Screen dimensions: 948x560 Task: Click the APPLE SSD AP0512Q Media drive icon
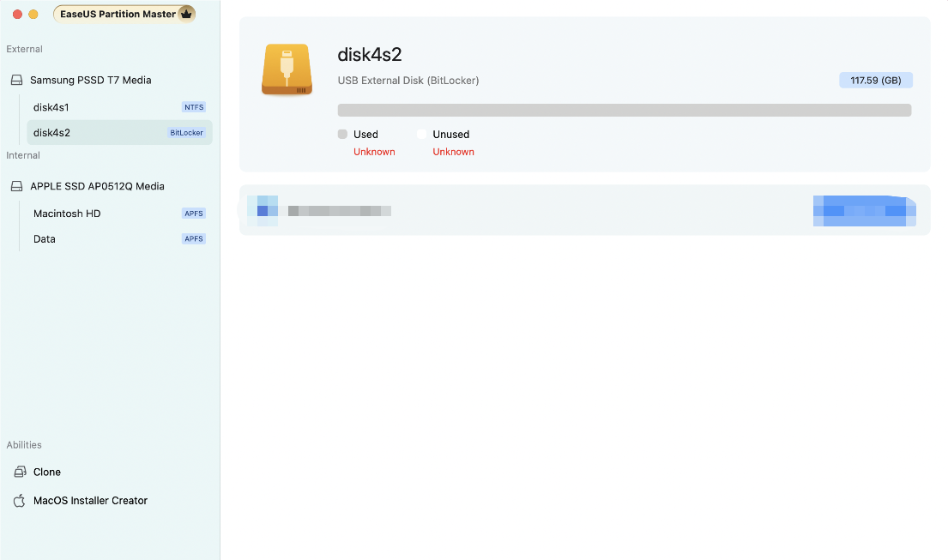[17, 186]
